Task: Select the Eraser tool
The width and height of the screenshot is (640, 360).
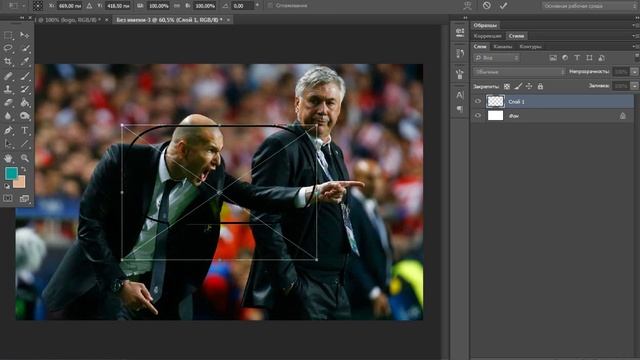Action: (x=8, y=102)
